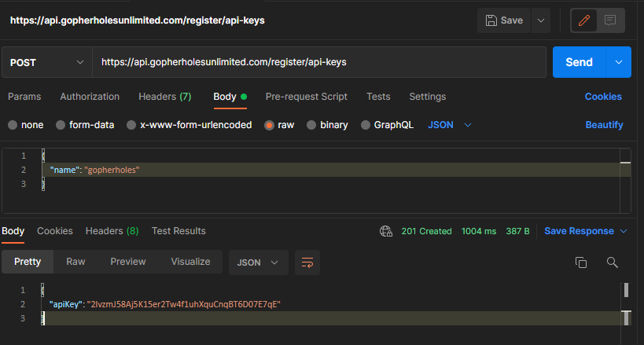Open the comments icon
644x345 pixels.
click(610, 20)
